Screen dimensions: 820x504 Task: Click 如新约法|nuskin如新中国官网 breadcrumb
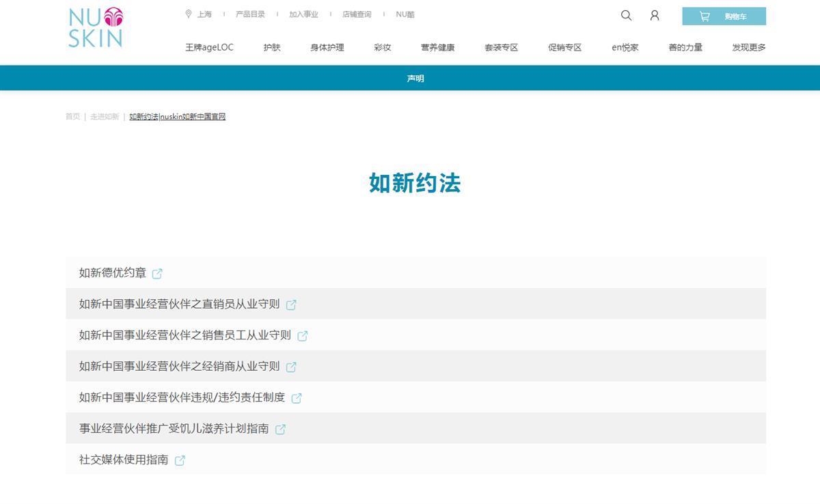point(178,117)
